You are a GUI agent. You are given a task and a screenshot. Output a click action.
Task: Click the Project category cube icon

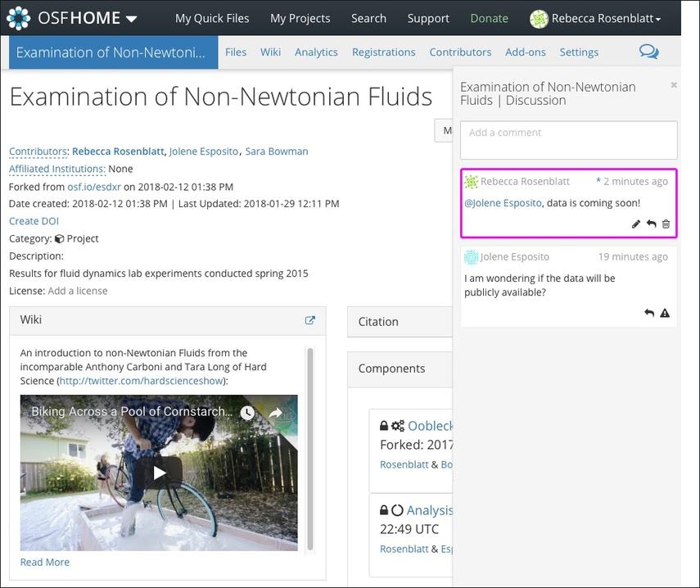click(59, 239)
